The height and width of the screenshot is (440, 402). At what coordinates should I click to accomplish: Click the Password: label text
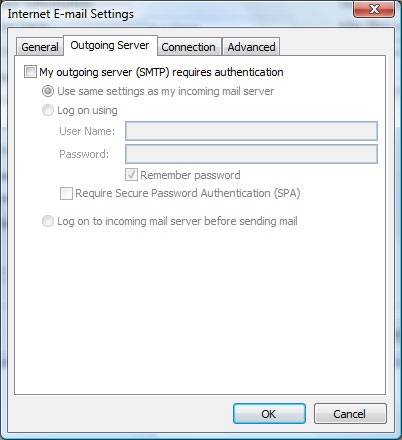click(84, 154)
